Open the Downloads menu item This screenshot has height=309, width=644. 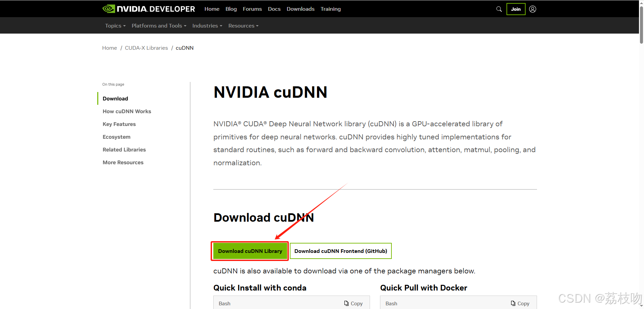[x=301, y=9]
